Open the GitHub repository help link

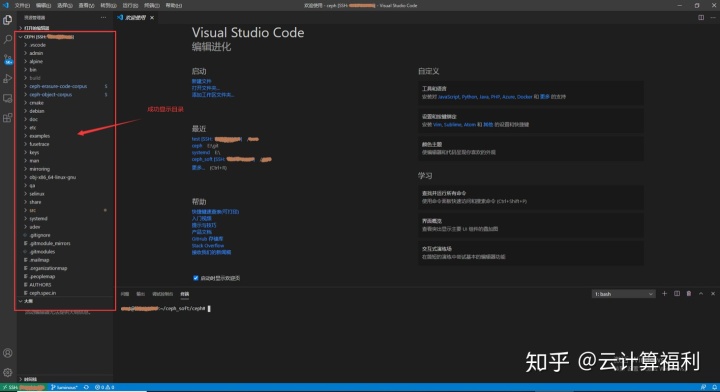pos(207,239)
